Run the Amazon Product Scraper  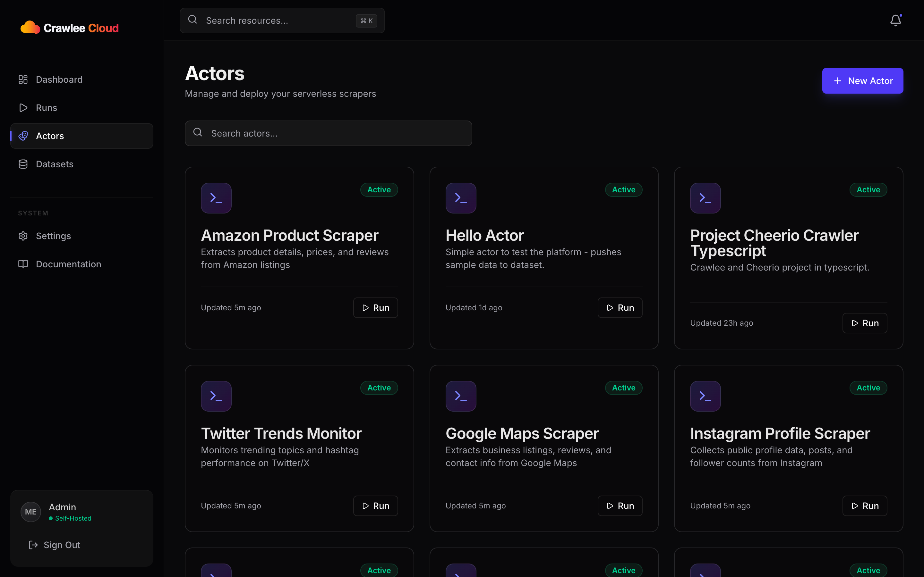click(x=375, y=308)
